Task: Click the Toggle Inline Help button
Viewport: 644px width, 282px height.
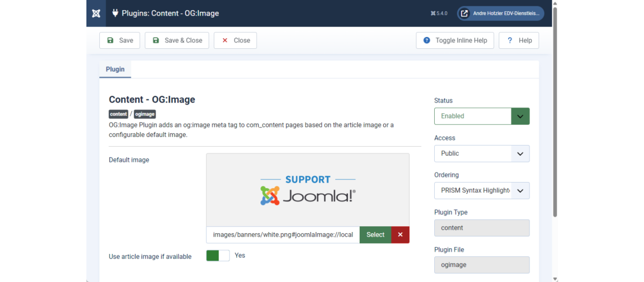Action: coord(455,40)
